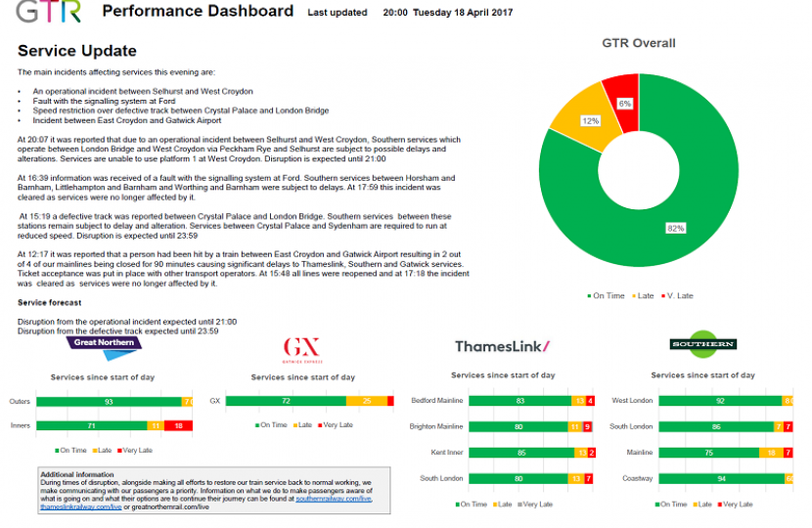Click the Performance Dashboard title

197,12
